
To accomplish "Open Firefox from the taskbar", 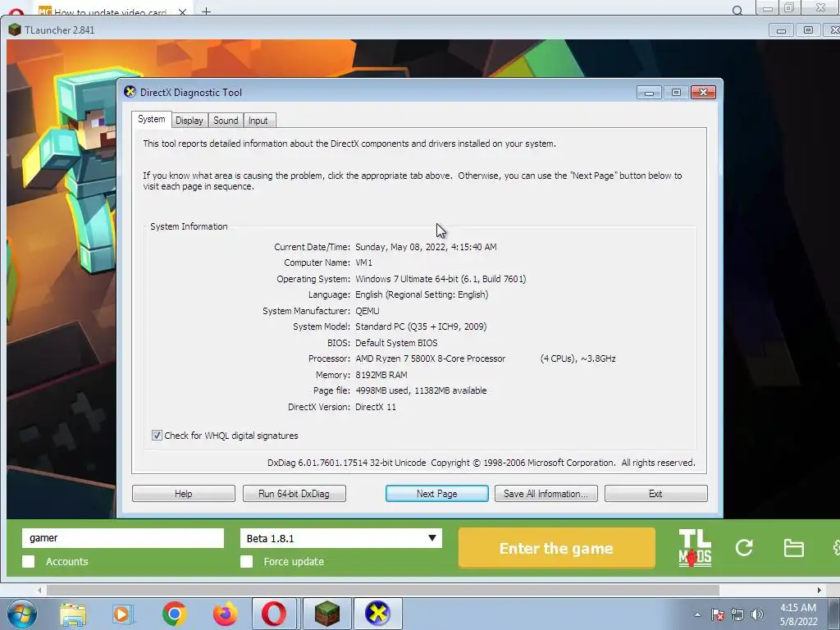I will (225, 614).
